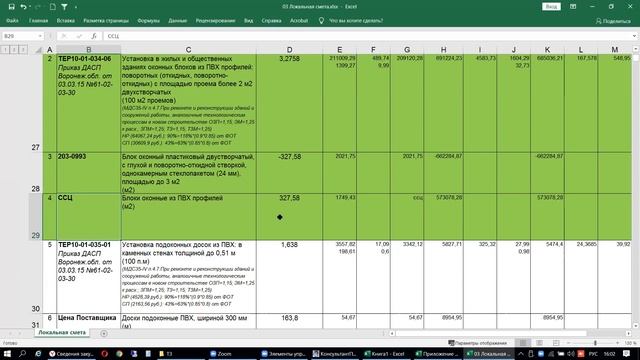Open the undo history dropdown arrow
The height and width of the screenshot is (360, 640).
click(x=30, y=7)
